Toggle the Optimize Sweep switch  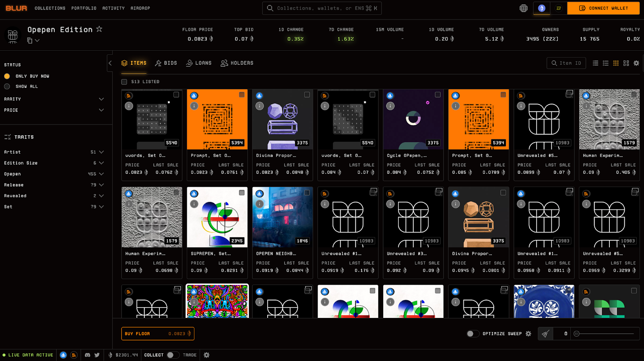click(x=473, y=334)
